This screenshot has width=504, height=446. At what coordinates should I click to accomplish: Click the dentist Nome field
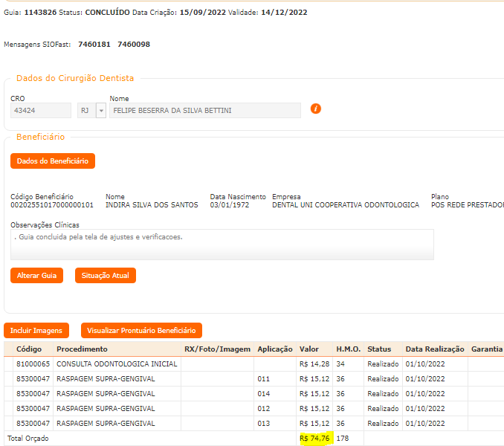204,111
